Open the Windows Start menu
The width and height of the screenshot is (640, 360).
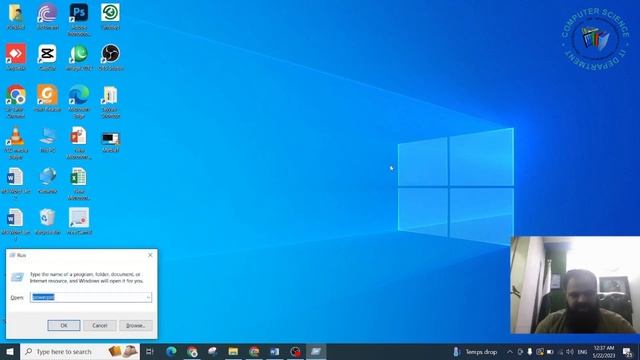[10, 351]
